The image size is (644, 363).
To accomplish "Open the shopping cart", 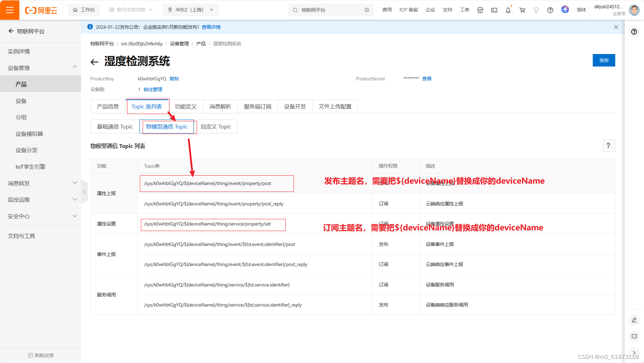I will (x=522, y=10).
